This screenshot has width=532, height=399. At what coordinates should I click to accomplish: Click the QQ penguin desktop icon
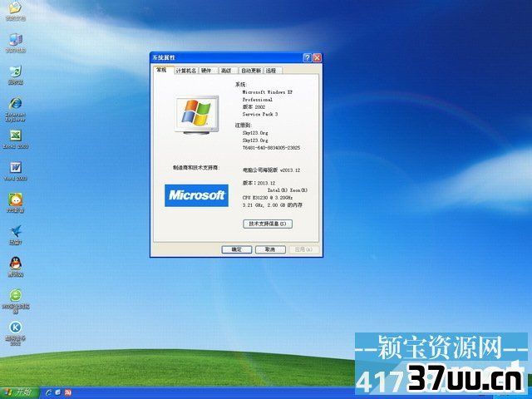tap(16, 267)
